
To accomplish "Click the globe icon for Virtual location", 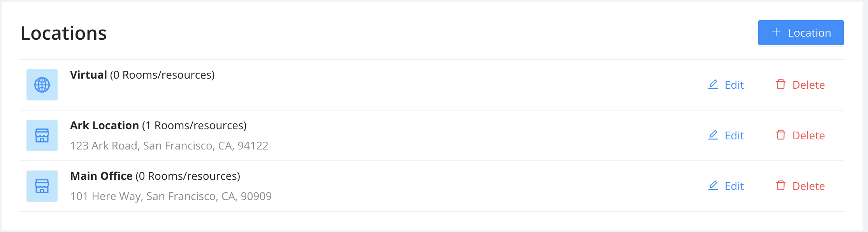I will click(42, 85).
